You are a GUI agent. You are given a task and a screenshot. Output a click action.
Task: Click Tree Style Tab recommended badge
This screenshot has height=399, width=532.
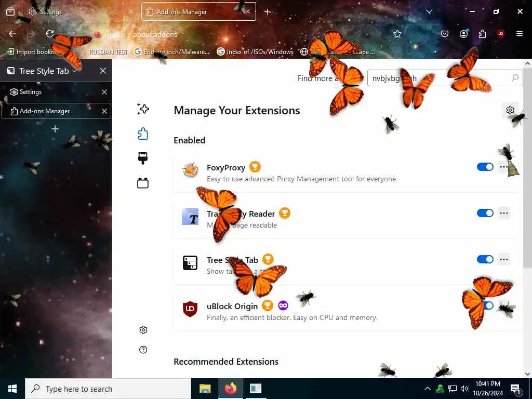[x=268, y=259]
